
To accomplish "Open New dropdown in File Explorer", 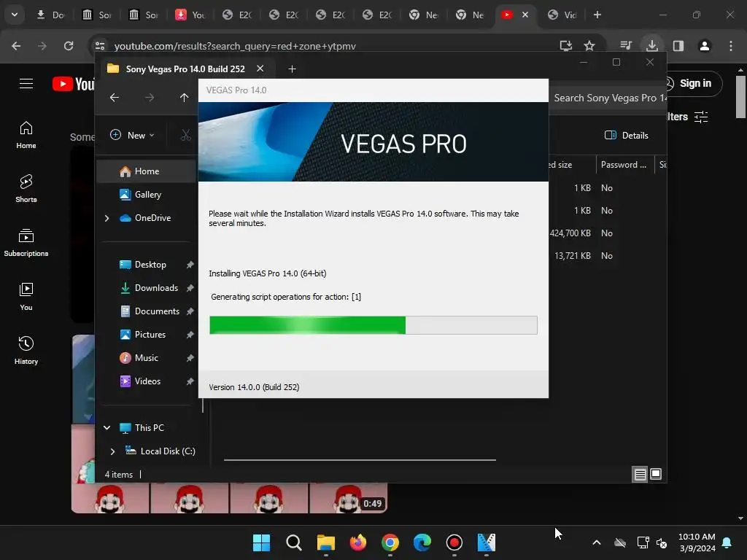I will click(x=133, y=135).
